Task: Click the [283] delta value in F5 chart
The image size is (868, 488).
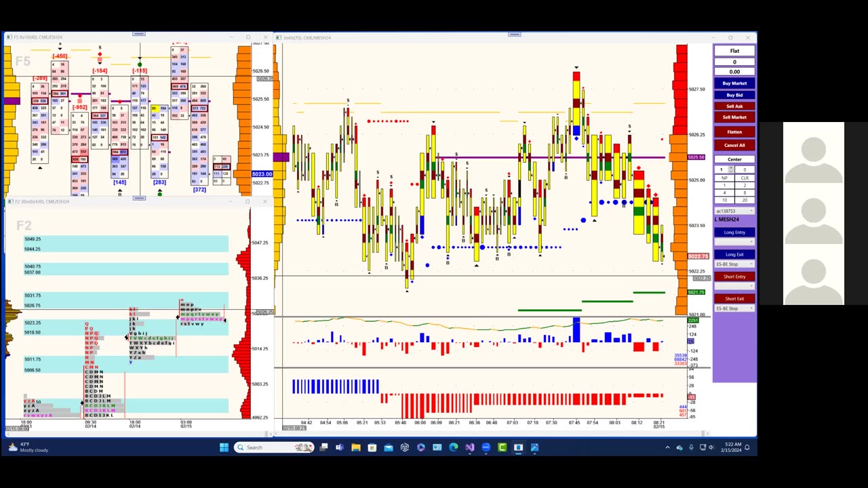Action: [159, 182]
